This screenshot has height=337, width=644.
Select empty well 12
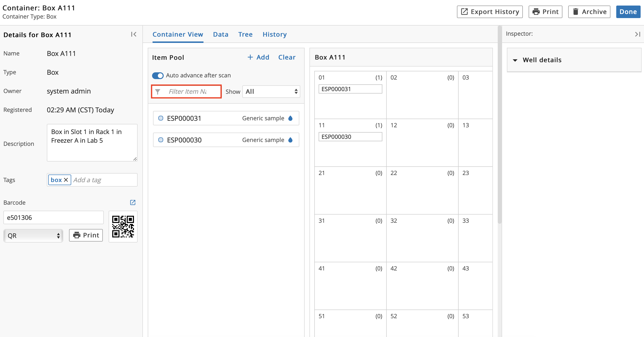click(x=422, y=142)
